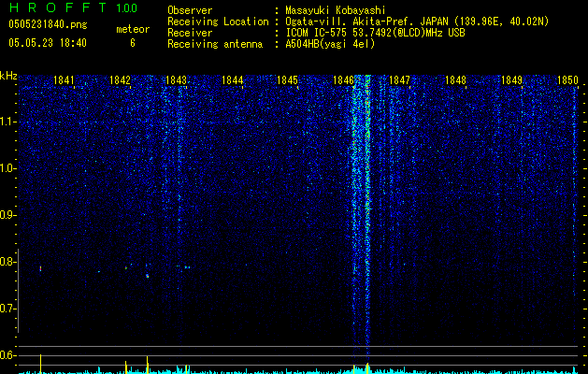Image resolution: width=588 pixels, height=374 pixels.
Task: Click the 0.6 frequency axis label
Action: coord(7,355)
